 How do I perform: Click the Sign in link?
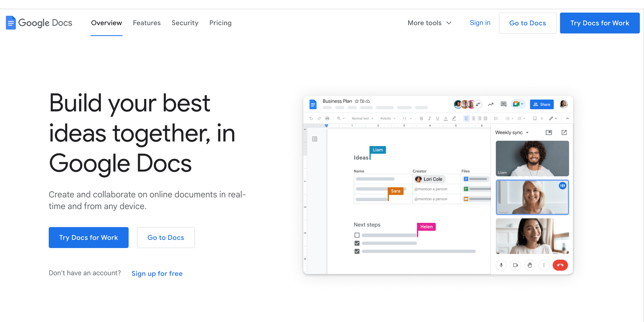coord(480,23)
